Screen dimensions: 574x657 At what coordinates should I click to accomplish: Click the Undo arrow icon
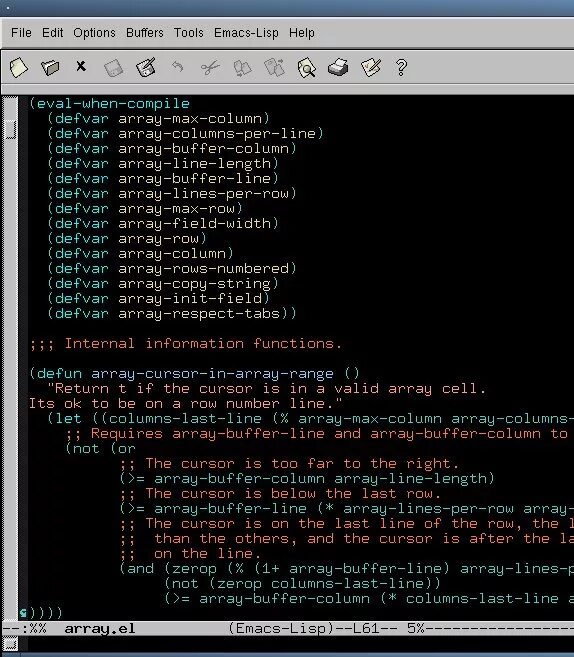click(x=178, y=66)
